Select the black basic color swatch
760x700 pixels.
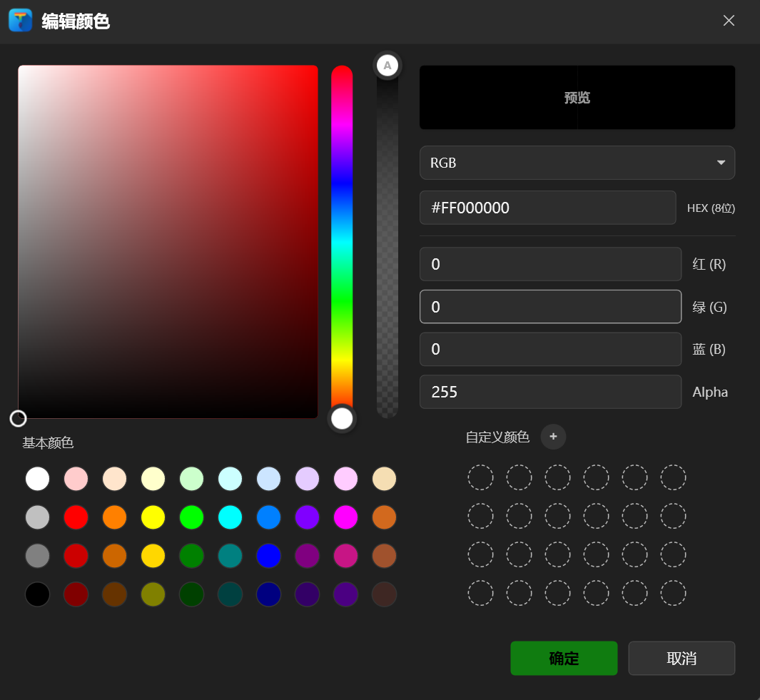pos(37,594)
